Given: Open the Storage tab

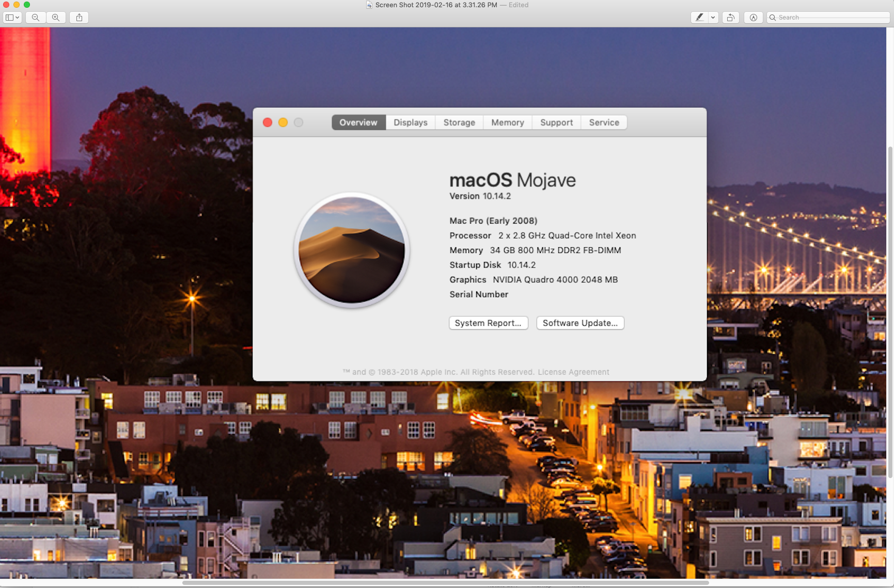Looking at the screenshot, I should click(x=459, y=122).
